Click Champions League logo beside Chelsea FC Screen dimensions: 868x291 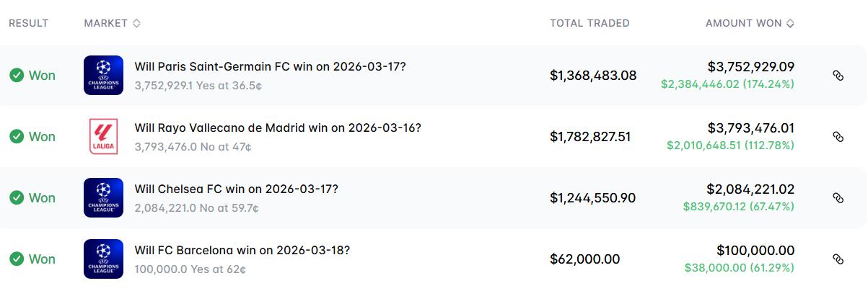[104, 197]
